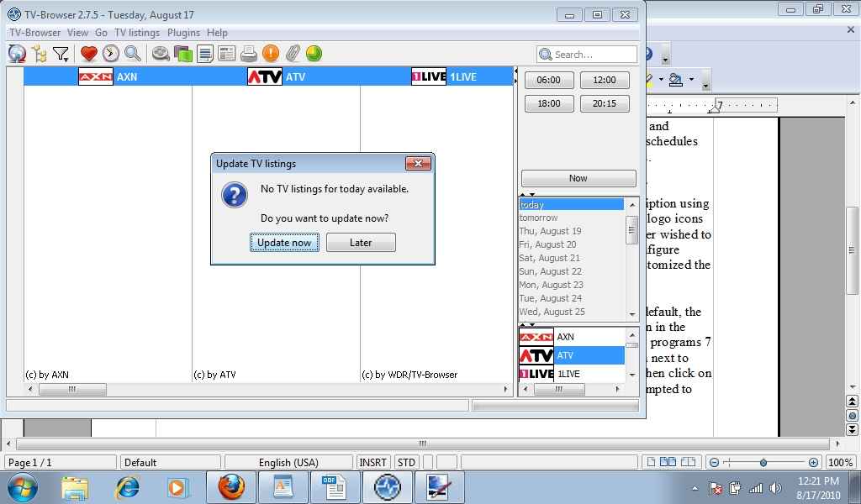Open Firefox from the taskbar
Image resolution: width=861 pixels, height=504 pixels.
(231, 487)
